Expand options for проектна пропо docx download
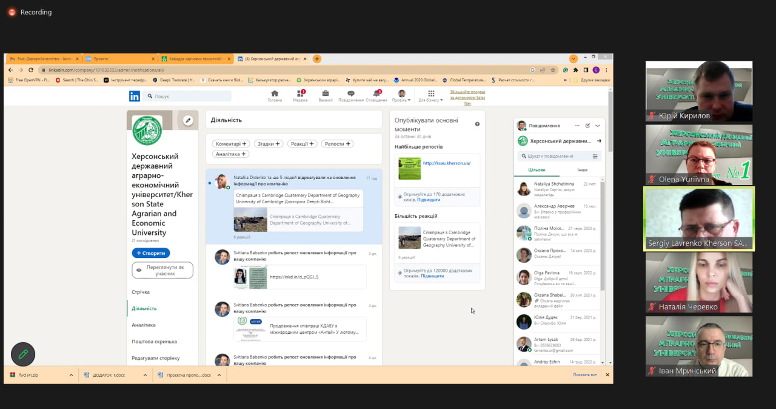This screenshot has width=776, height=410. coord(219,375)
